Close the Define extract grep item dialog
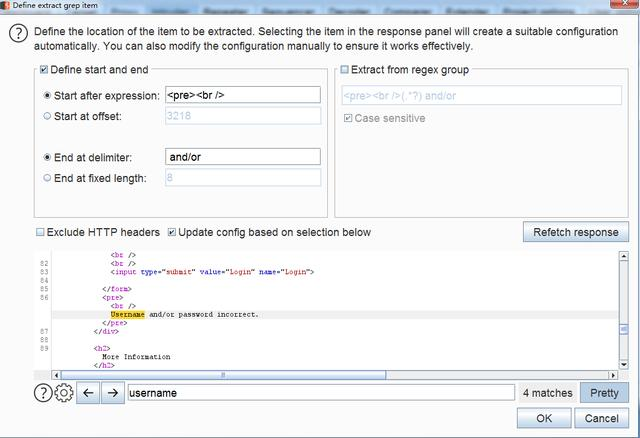 pyautogui.click(x=624, y=3)
